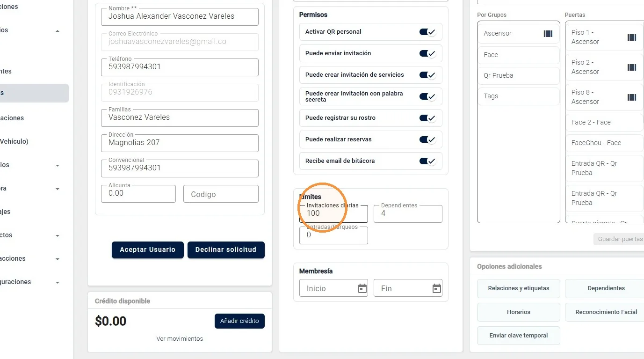Viewport: 644px width, 359px height.
Task: Select the Tags group
Action: click(519, 96)
